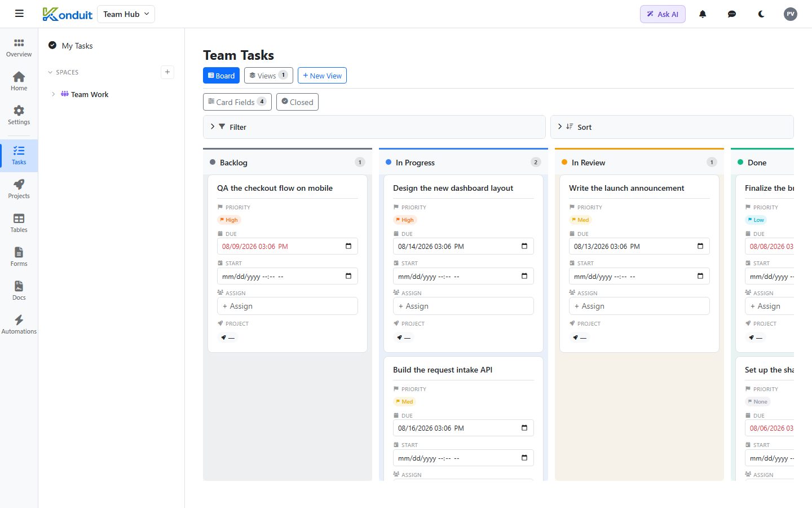Edit due date on QA checkout card
This screenshot has height=508, width=812.
[x=288, y=246]
